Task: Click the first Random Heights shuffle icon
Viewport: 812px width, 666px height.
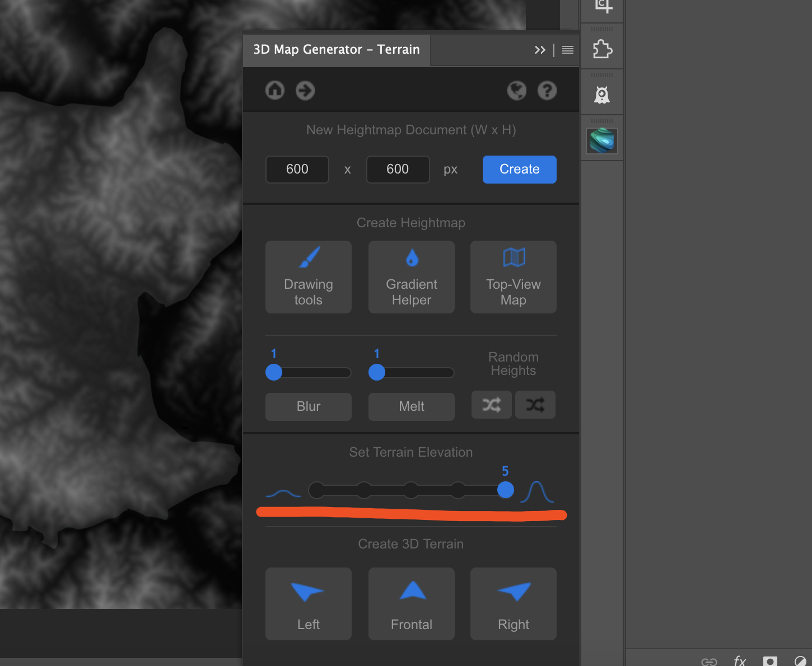Action: pos(492,405)
